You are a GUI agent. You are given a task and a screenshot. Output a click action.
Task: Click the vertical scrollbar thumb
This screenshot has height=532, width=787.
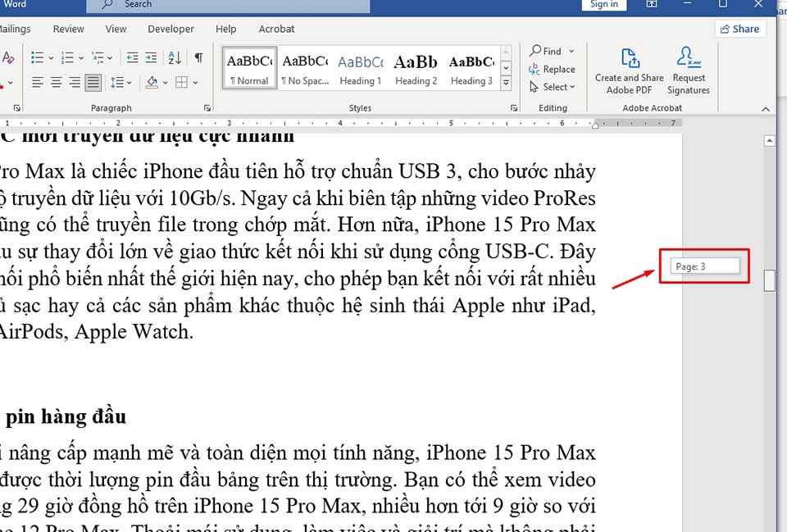(770, 280)
